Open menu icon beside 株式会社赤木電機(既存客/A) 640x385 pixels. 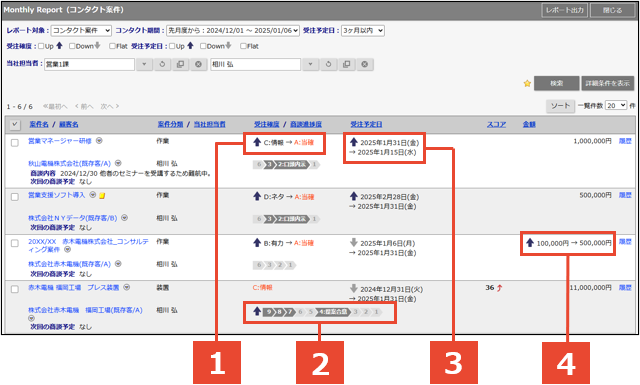pos(118,264)
